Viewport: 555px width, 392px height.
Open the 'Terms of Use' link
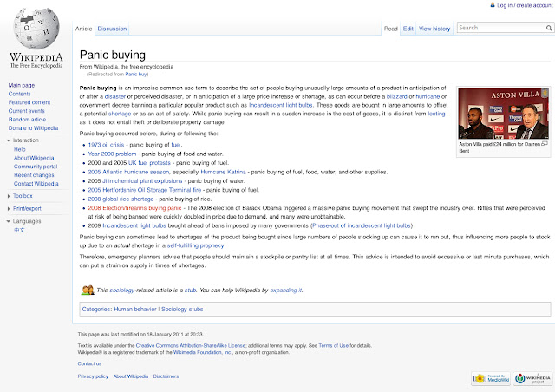pyautogui.click(x=333, y=346)
